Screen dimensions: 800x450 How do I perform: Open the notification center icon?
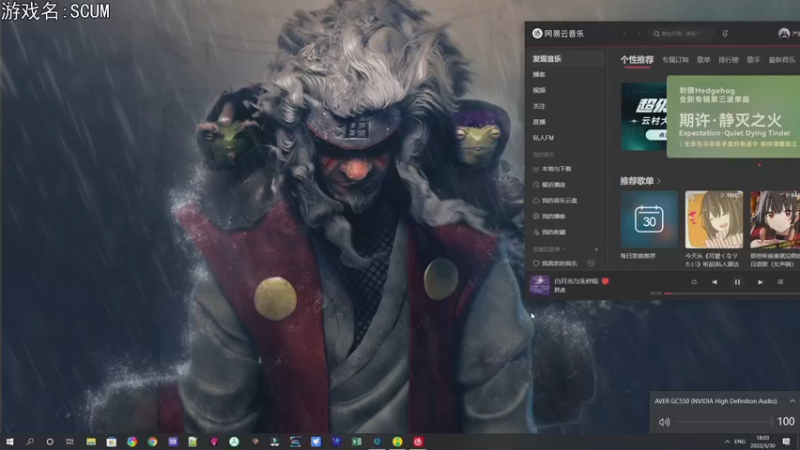point(787,442)
